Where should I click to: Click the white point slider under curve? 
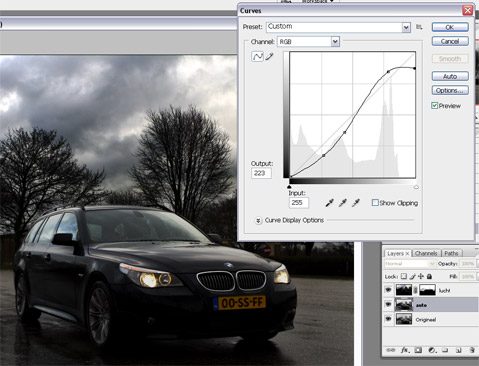click(x=416, y=187)
